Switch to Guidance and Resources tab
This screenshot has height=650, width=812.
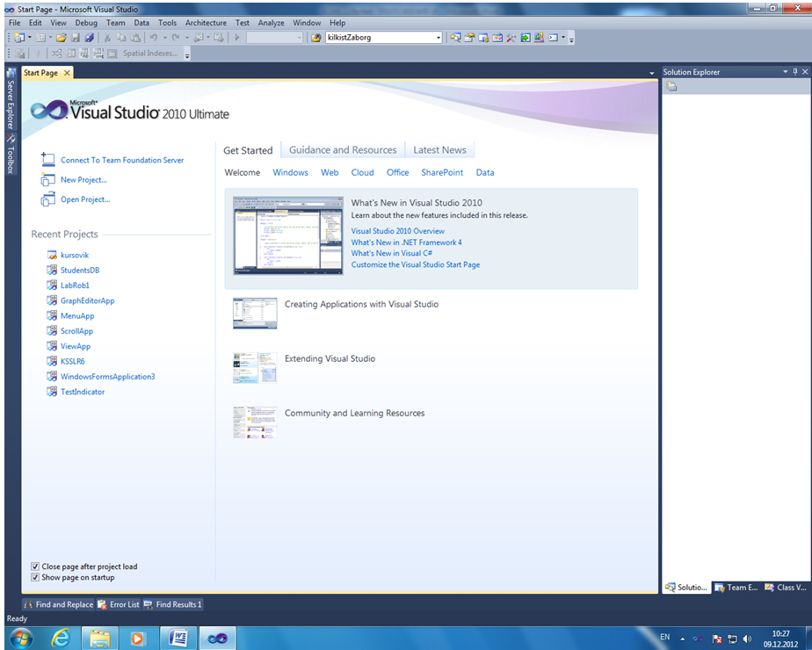[x=343, y=149]
